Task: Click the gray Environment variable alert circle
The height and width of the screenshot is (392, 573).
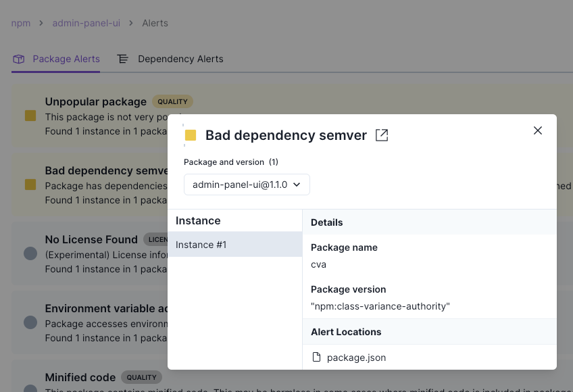Action: point(30,322)
